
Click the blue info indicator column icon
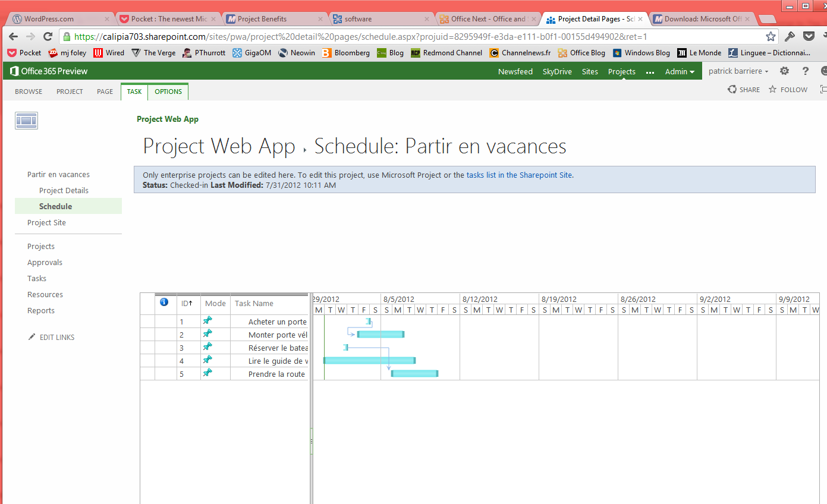165,303
